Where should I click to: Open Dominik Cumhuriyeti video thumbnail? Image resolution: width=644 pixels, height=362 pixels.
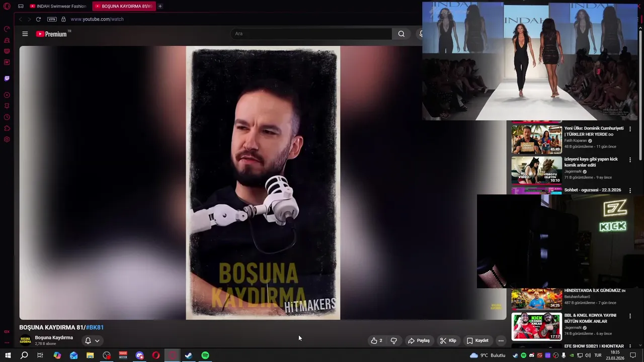536,139
